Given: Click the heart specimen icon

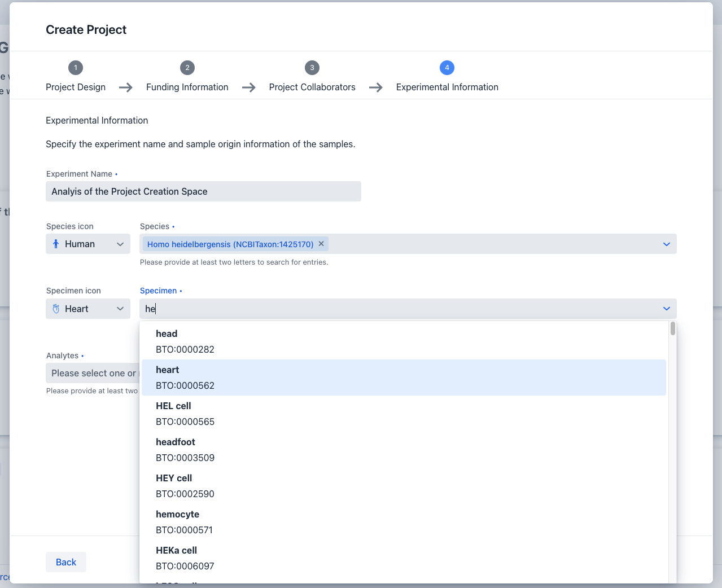Looking at the screenshot, I should [x=56, y=309].
